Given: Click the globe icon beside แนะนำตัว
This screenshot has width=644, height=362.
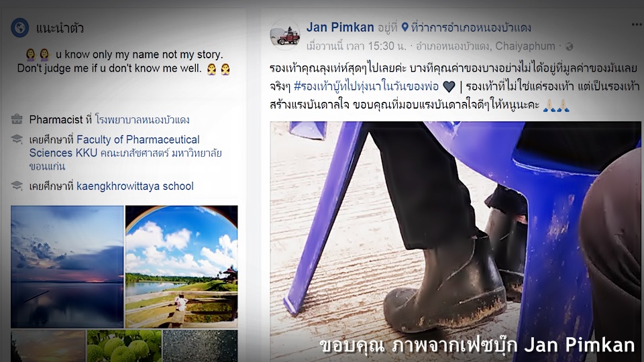Looking at the screenshot, I should (x=19, y=28).
